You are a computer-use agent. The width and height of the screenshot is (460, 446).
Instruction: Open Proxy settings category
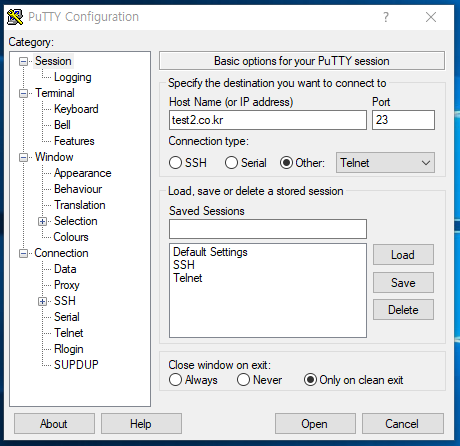pyautogui.click(x=67, y=285)
